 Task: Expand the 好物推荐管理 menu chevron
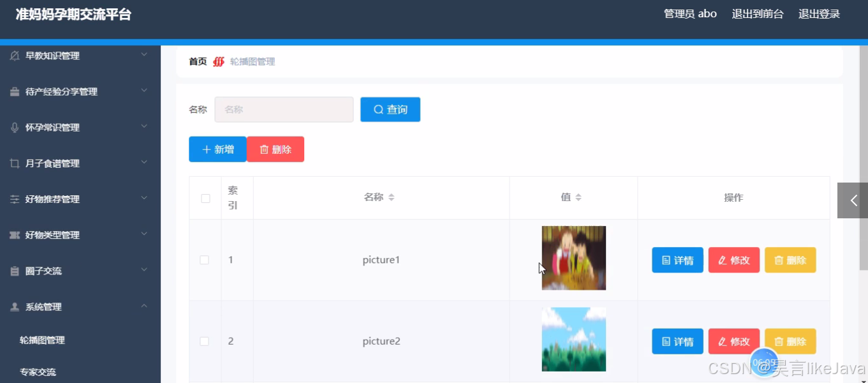144,199
